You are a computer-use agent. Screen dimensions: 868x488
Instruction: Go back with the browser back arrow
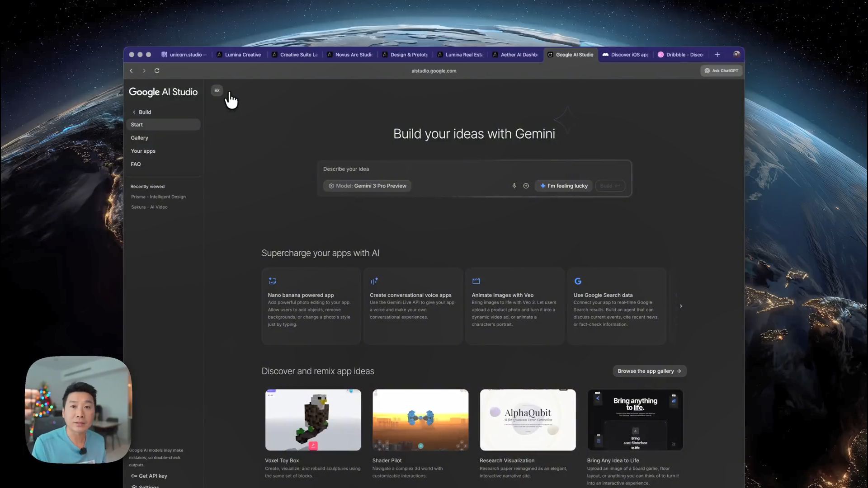(131, 70)
